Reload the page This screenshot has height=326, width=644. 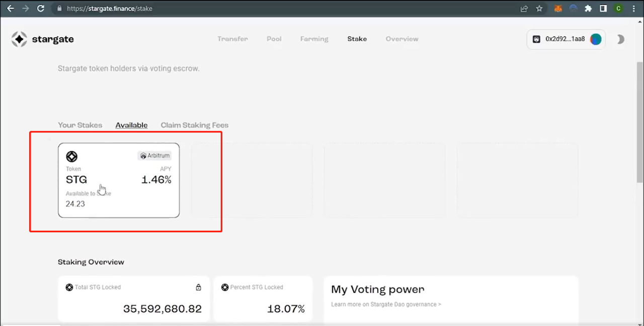(x=41, y=9)
